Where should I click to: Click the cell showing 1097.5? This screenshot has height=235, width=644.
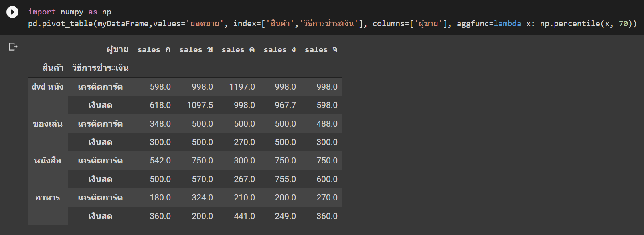[x=200, y=105]
